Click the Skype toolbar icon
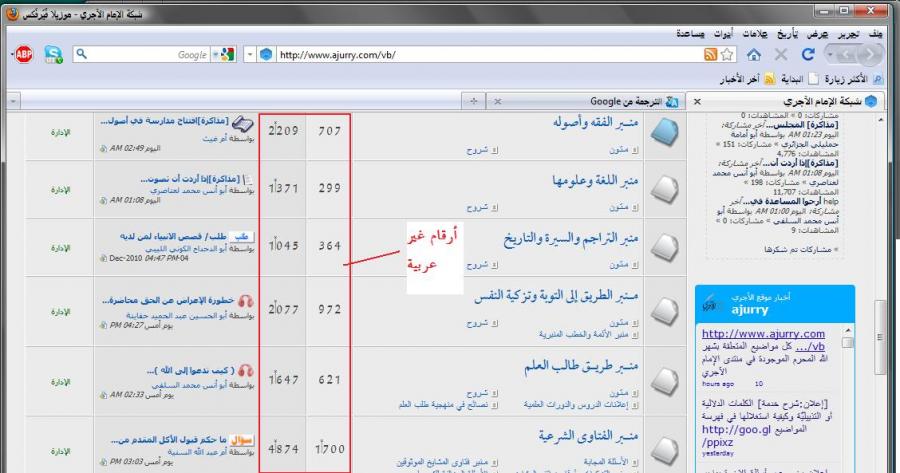The height and width of the screenshot is (473, 900). click(x=52, y=55)
